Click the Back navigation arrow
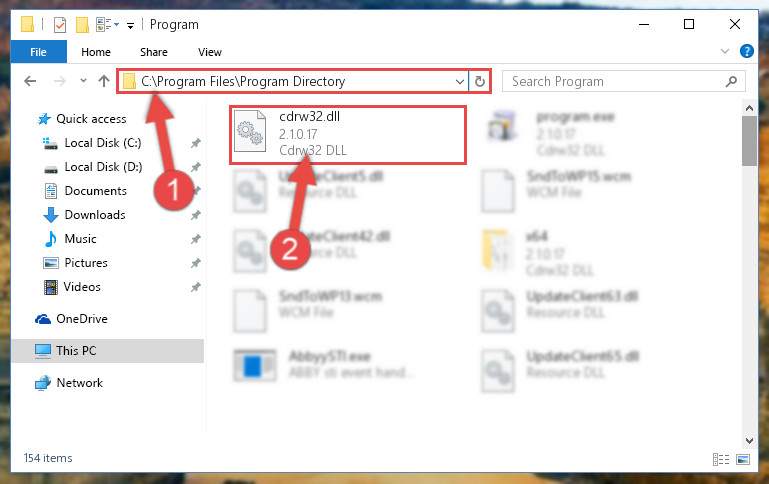This screenshot has height=484, width=769. coord(30,81)
